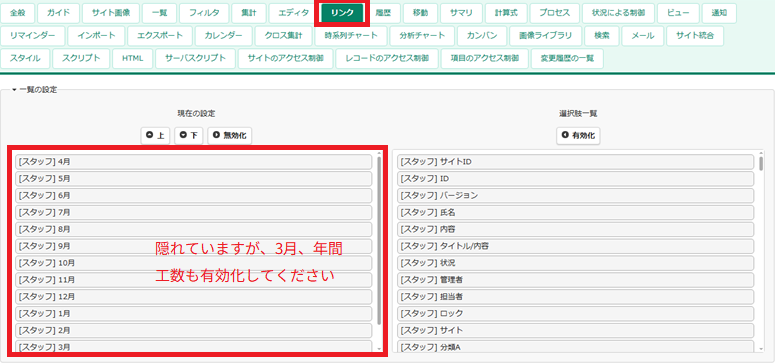
Task: Select [スタッフ] 氏名 in options list
Action: (x=576, y=213)
